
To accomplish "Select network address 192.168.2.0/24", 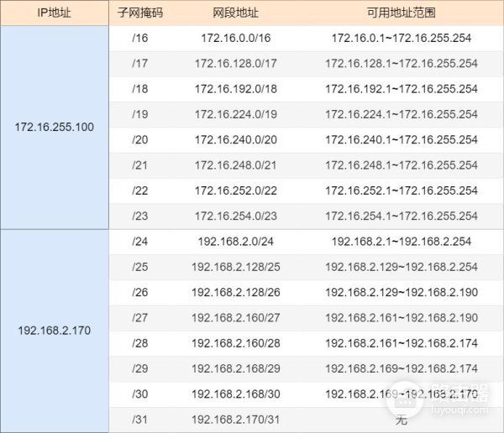I will (236, 241).
